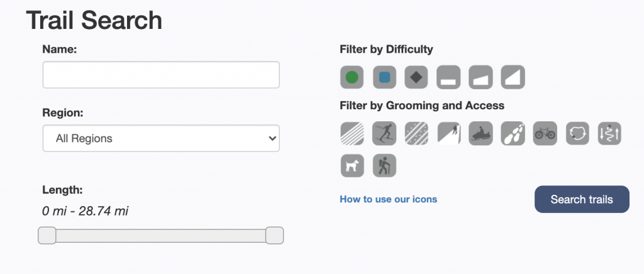Open the All Regions dropdown

coord(161,138)
